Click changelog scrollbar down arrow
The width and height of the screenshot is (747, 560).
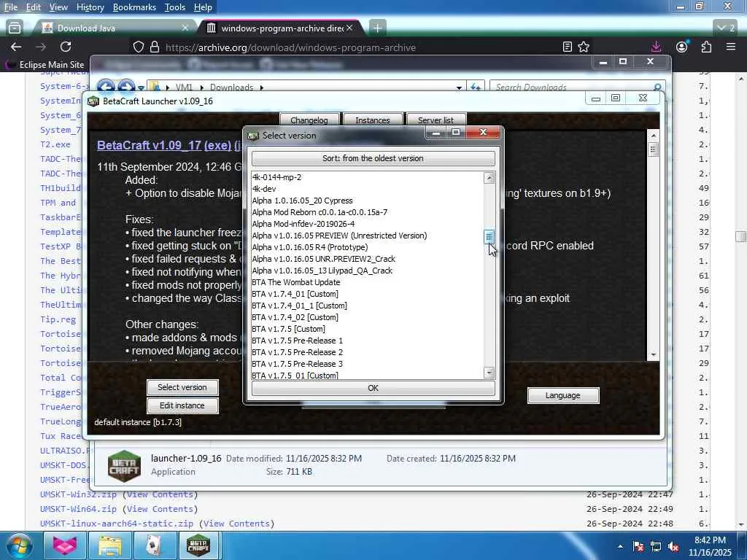point(654,355)
